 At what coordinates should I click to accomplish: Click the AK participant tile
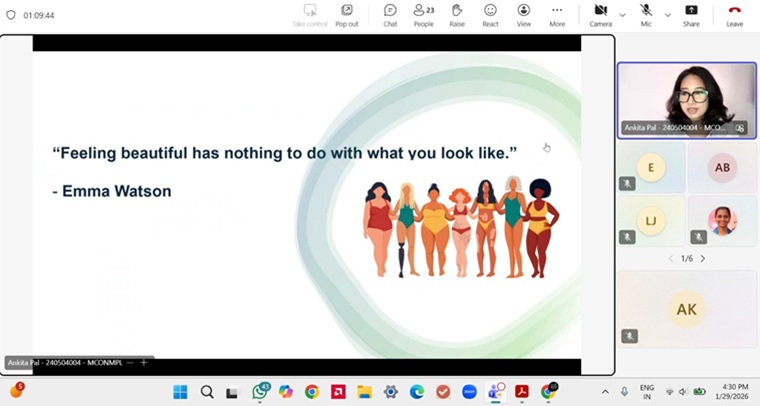(686, 309)
